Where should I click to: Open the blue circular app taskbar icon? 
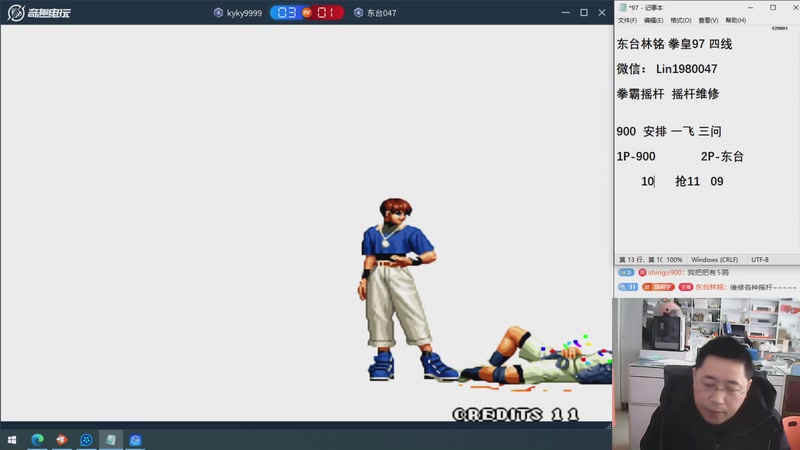point(86,439)
